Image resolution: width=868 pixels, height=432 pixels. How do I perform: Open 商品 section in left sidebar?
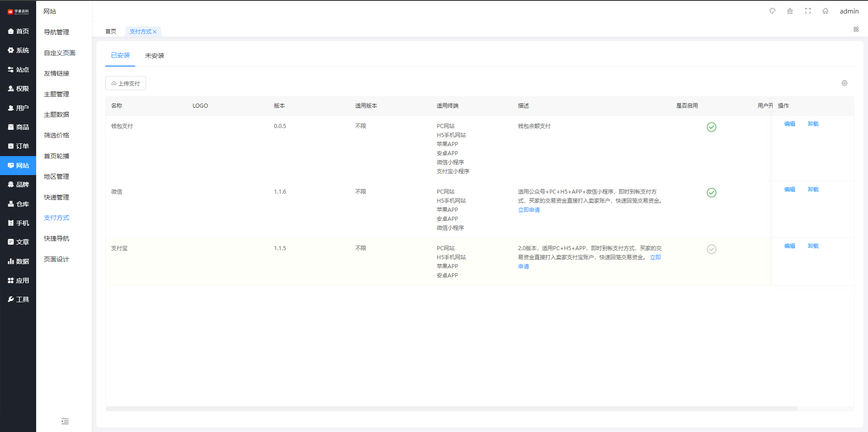coord(18,127)
